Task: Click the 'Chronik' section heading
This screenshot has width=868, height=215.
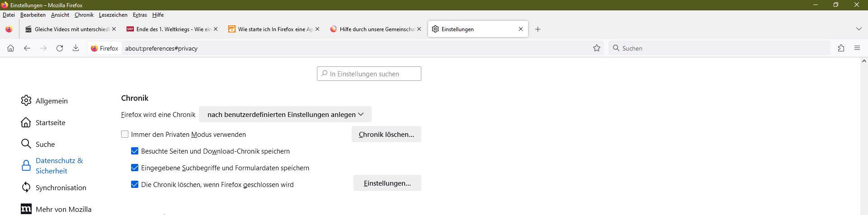Action: [135, 98]
